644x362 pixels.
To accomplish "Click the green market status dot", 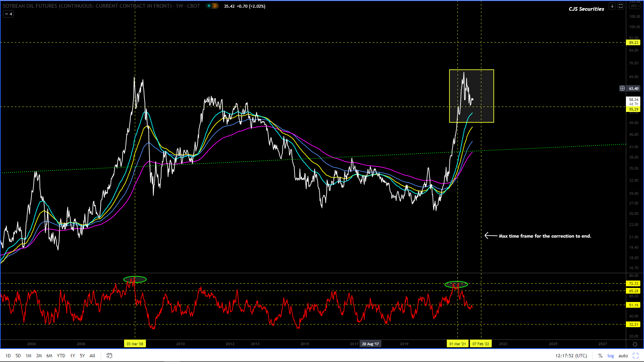I will point(209,6).
